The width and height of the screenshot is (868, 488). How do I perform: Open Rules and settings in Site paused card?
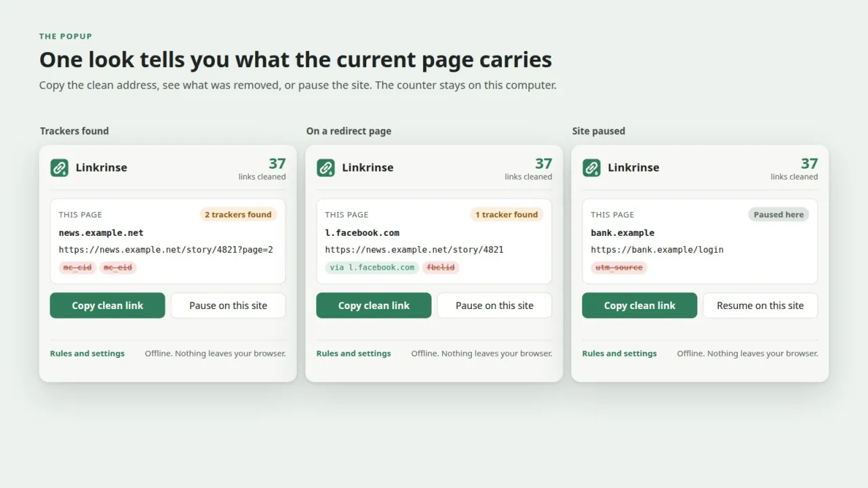[x=620, y=353]
